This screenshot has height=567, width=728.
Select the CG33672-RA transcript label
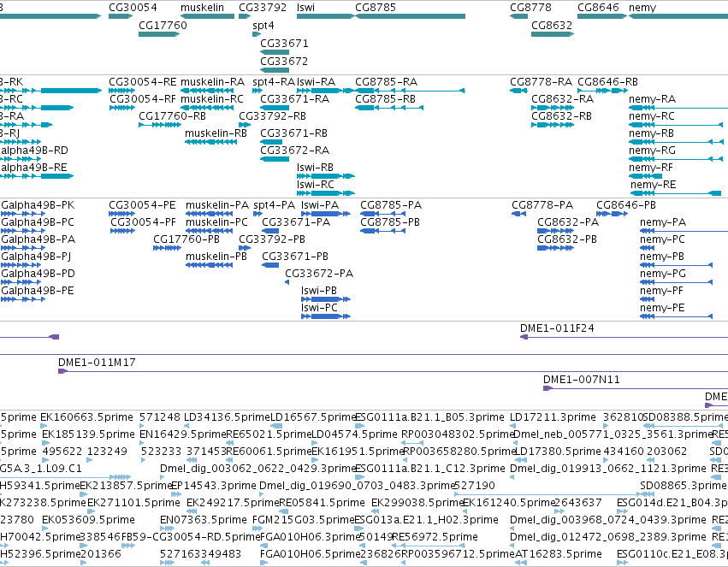point(294,151)
